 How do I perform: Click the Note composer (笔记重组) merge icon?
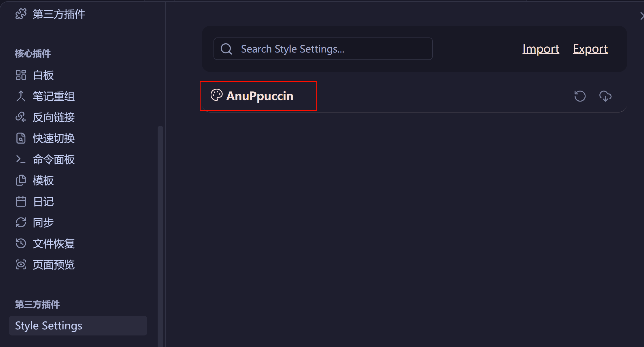tap(21, 96)
